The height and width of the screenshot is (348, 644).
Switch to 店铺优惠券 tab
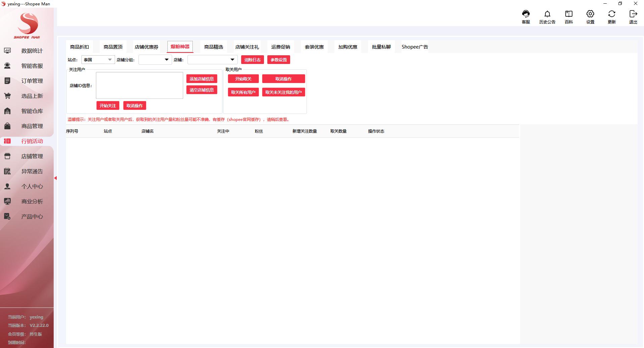(x=147, y=47)
